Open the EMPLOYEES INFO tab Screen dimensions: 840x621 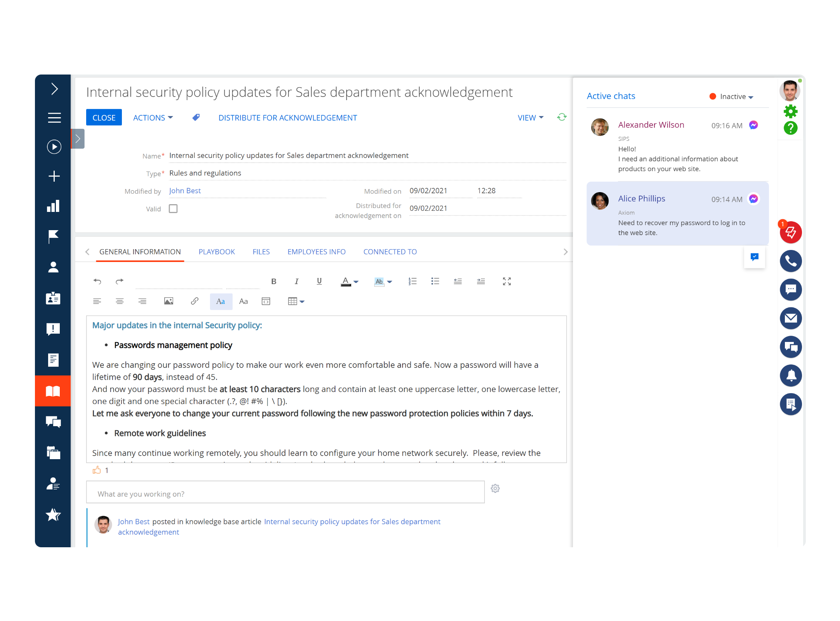click(x=316, y=252)
